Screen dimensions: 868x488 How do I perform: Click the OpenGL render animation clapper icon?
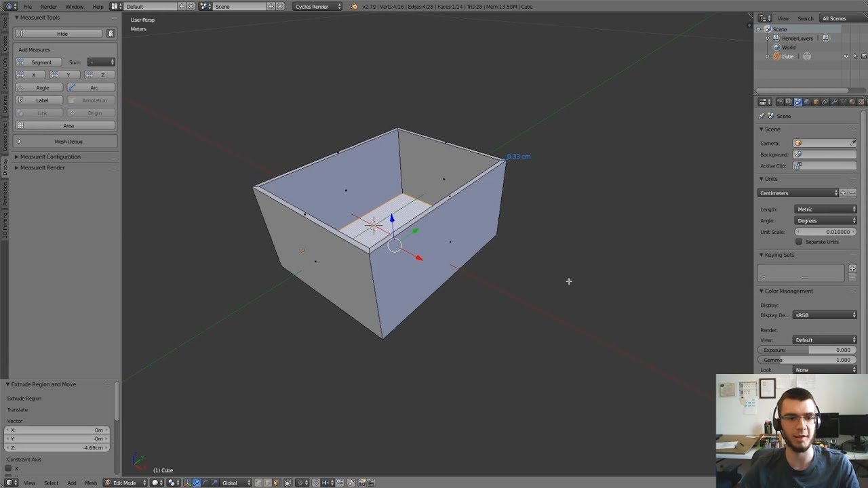(371, 483)
